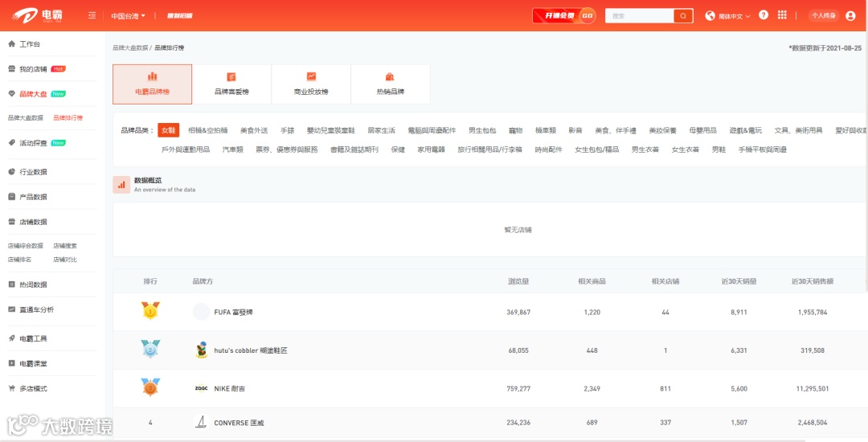The height and width of the screenshot is (442, 868).
Task: Open the FUFA 富發牌 brand row
Action: tap(490, 312)
